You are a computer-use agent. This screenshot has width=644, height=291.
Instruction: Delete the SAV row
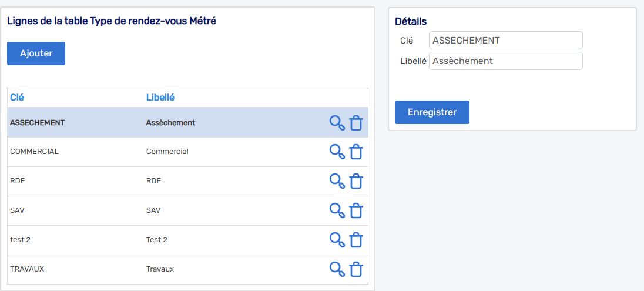356,210
